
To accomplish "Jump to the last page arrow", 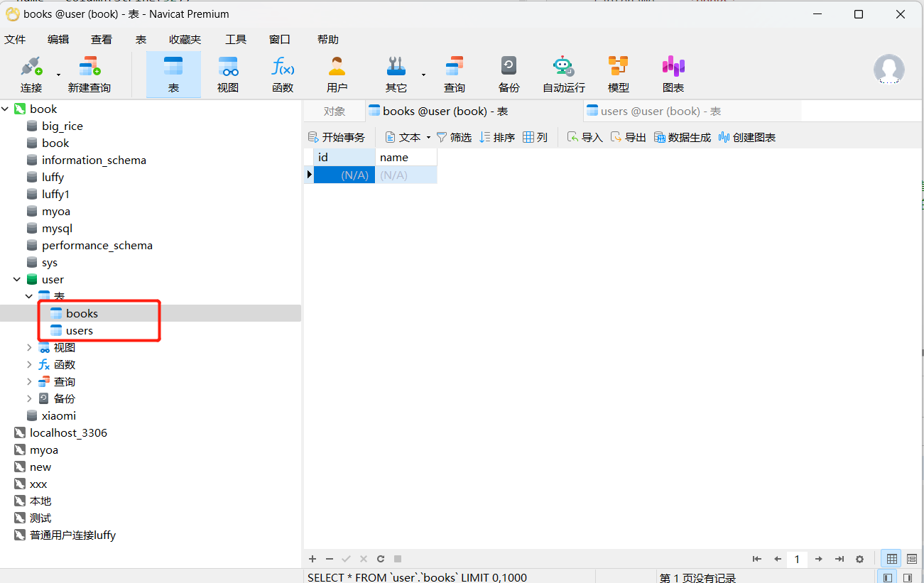I will (x=839, y=560).
